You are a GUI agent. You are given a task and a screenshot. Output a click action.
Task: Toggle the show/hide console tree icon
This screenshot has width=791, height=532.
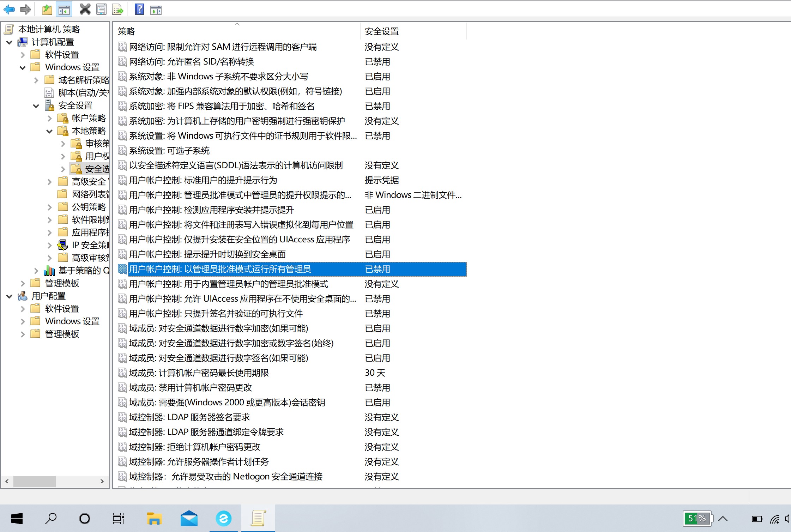64,10
